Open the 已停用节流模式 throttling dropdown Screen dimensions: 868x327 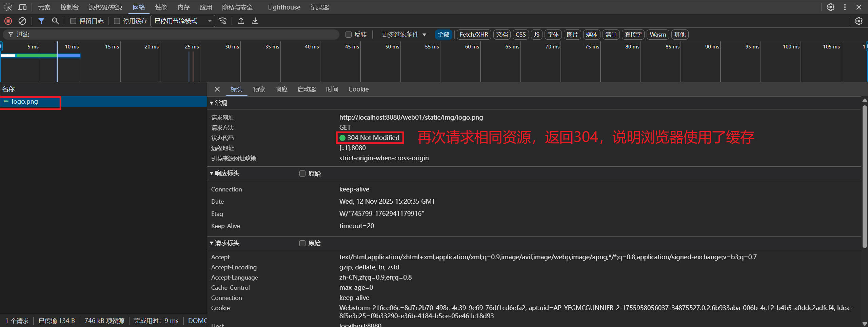183,21
